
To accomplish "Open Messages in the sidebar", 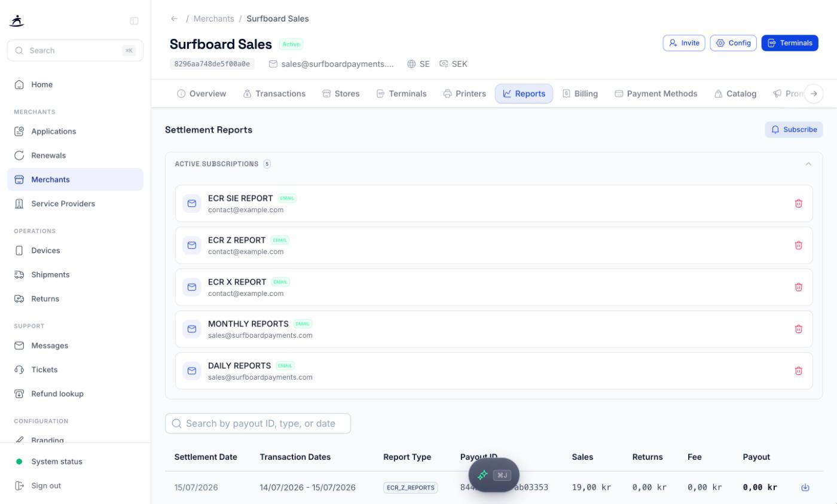I will click(75, 346).
